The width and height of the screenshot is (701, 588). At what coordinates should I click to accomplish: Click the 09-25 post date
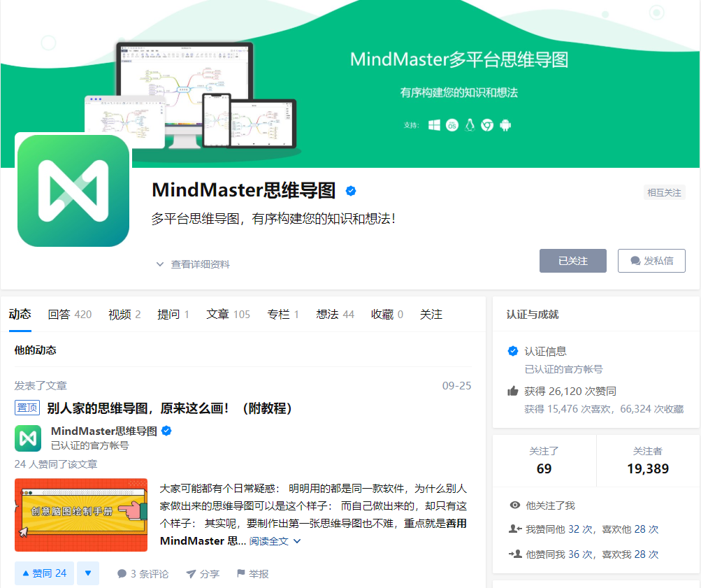click(x=456, y=385)
